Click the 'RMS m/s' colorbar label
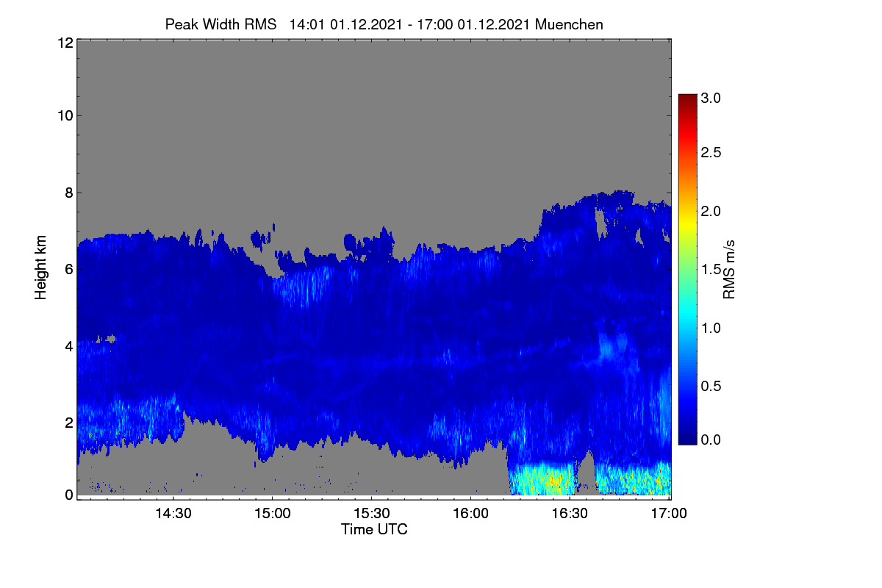882x588 pixels. pos(728,268)
